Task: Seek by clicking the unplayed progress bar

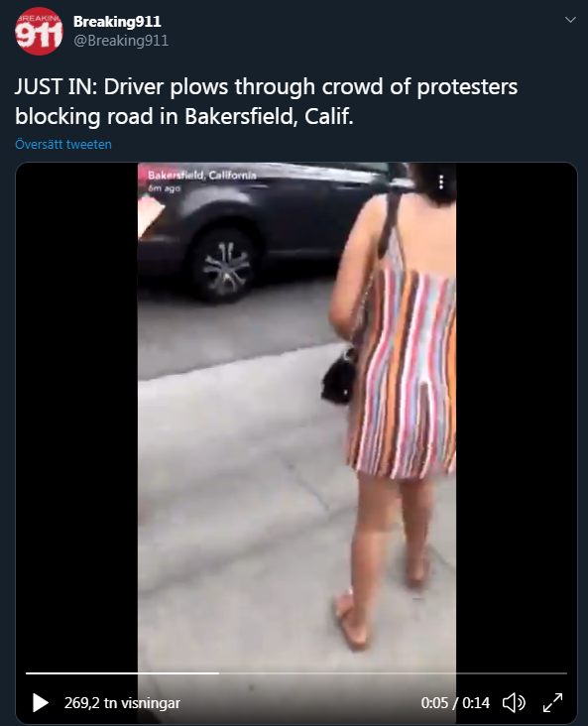Action: click(393, 673)
